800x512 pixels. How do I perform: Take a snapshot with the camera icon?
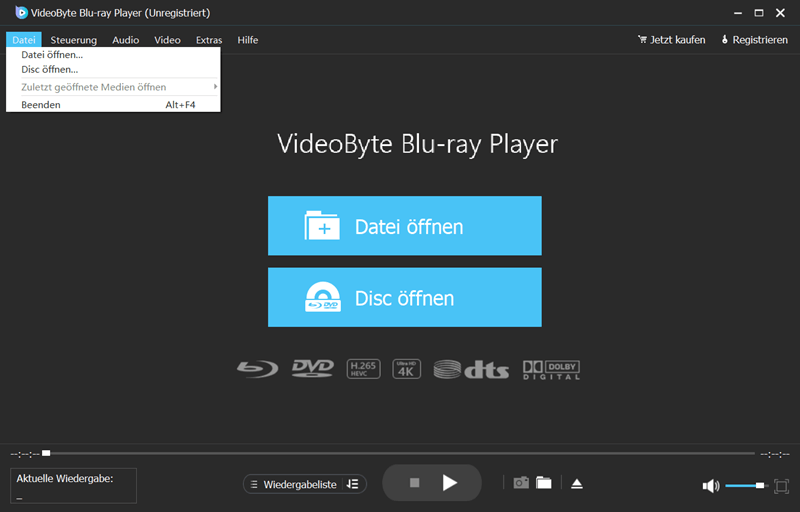coord(521,482)
